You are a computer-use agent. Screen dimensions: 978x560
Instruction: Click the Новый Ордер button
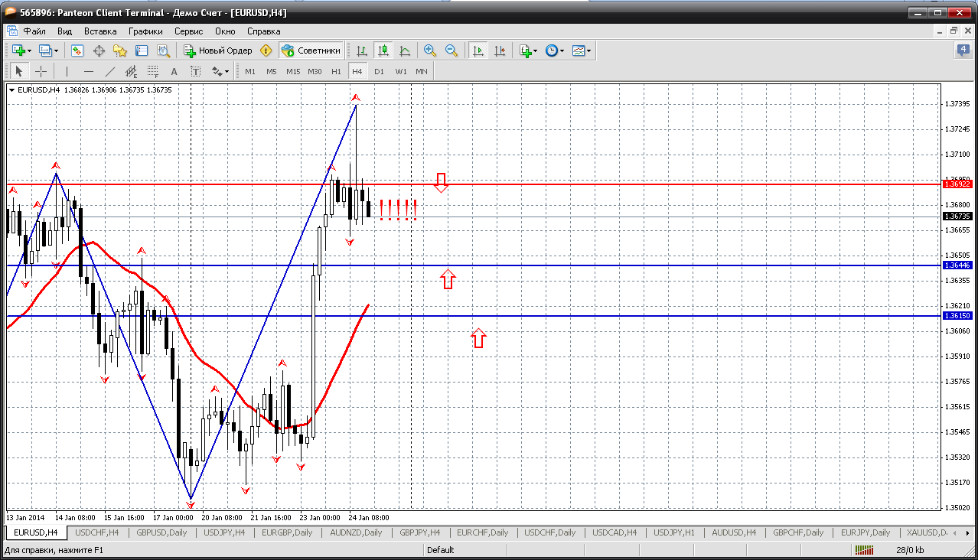point(218,50)
